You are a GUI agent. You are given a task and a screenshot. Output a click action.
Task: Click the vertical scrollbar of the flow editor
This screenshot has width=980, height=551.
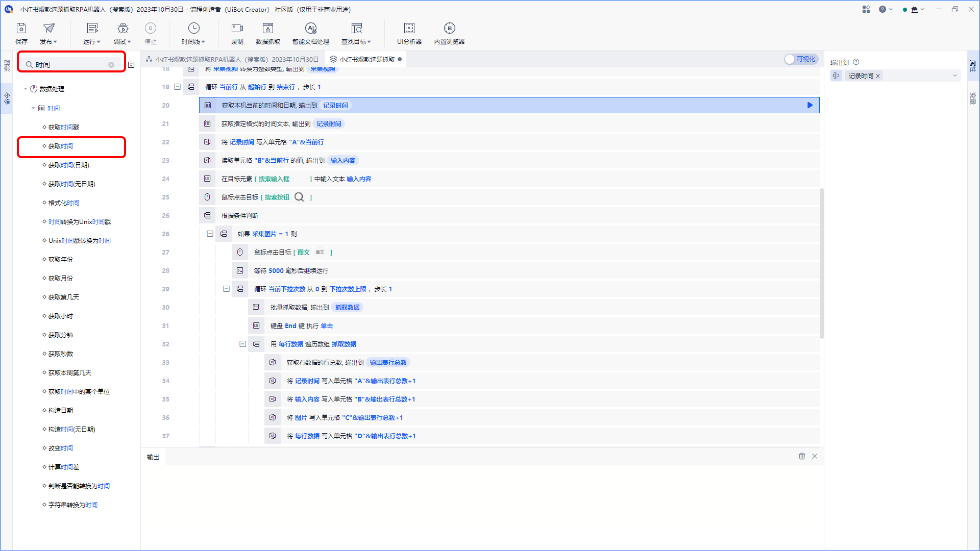821,263
